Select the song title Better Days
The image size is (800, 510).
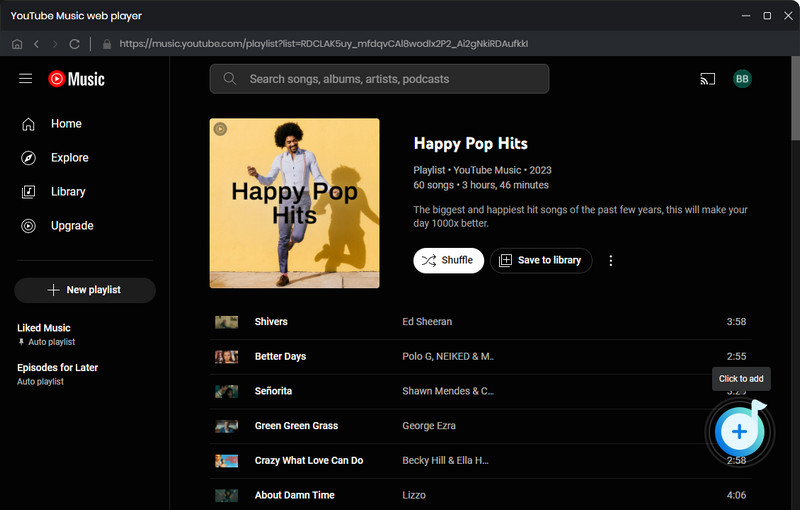[x=280, y=356]
